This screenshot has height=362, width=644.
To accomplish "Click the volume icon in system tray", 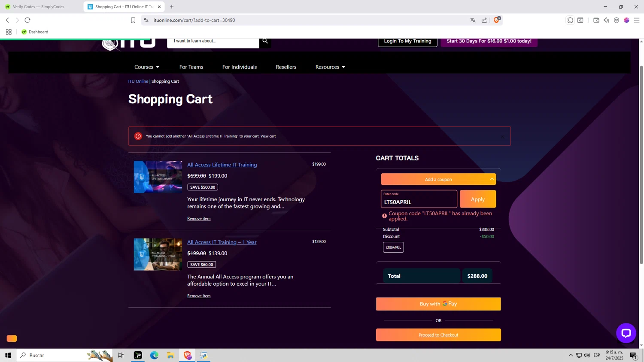I will point(587,355).
